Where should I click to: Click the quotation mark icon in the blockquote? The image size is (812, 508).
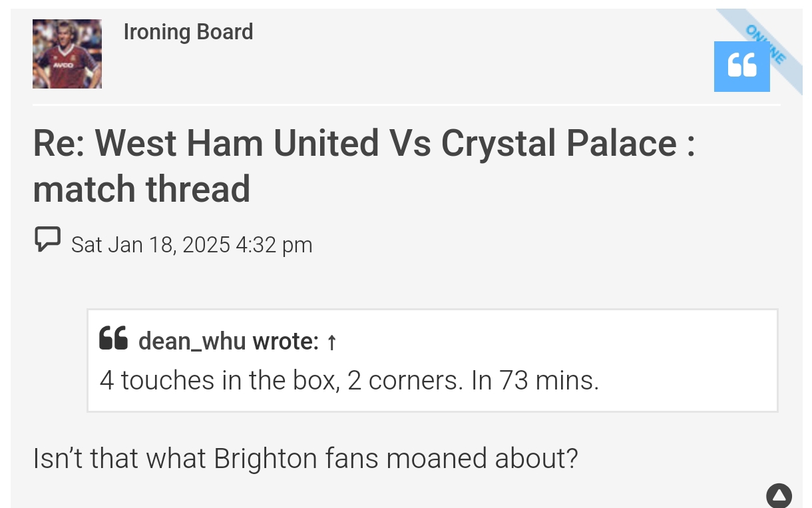coord(113,338)
